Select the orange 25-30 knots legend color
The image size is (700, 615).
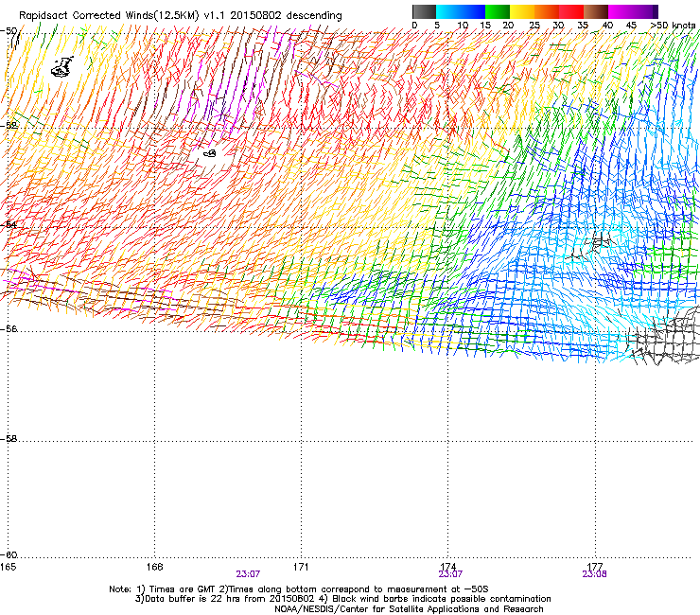[x=547, y=11]
